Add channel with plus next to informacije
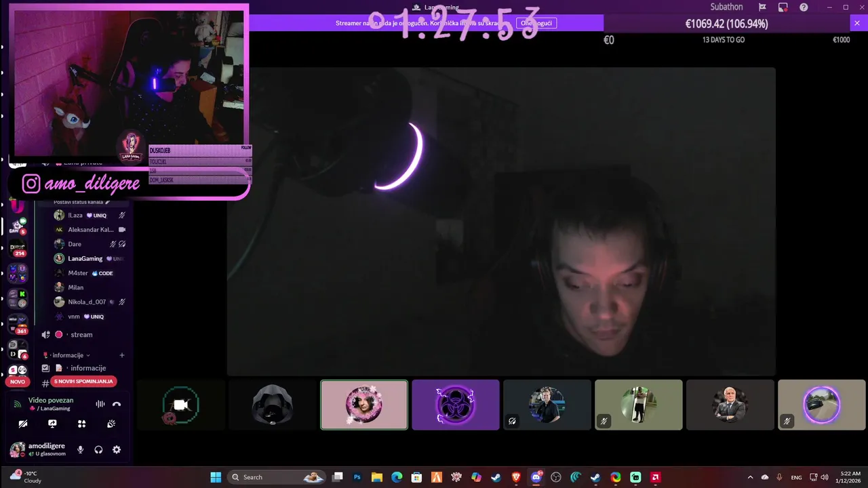 [x=122, y=355]
